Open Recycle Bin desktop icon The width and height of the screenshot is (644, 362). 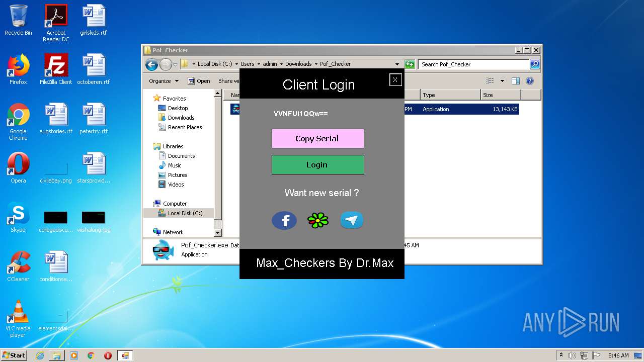coord(18,21)
